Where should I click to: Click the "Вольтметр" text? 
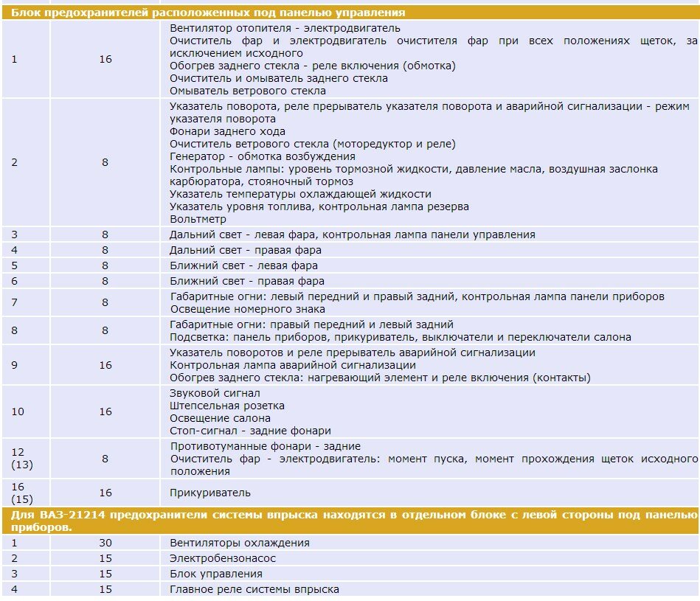pyautogui.click(x=198, y=219)
